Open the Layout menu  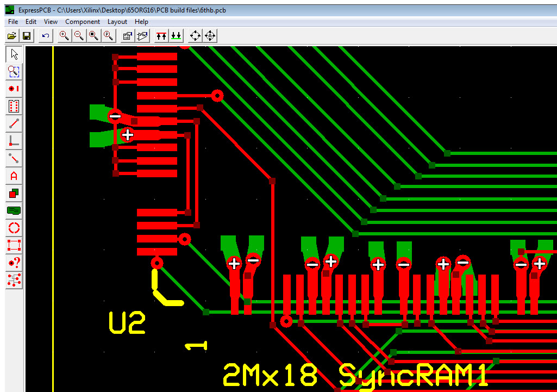[117, 22]
